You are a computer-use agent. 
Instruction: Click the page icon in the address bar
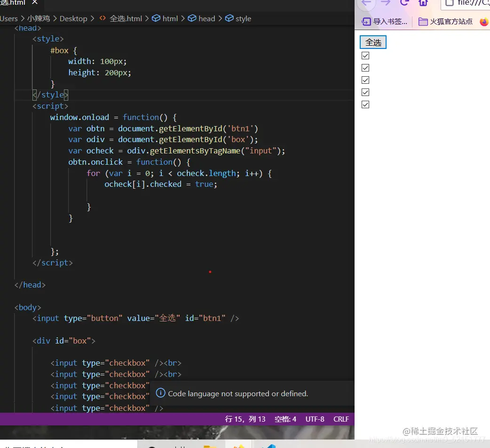pyautogui.click(x=450, y=3)
